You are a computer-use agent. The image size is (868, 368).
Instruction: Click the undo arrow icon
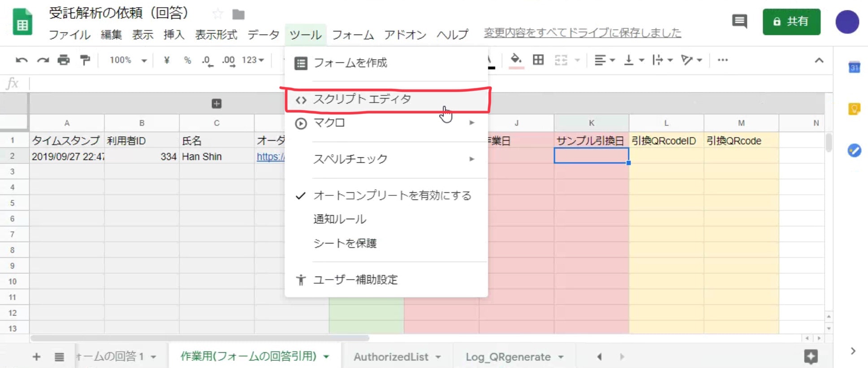tap(22, 60)
